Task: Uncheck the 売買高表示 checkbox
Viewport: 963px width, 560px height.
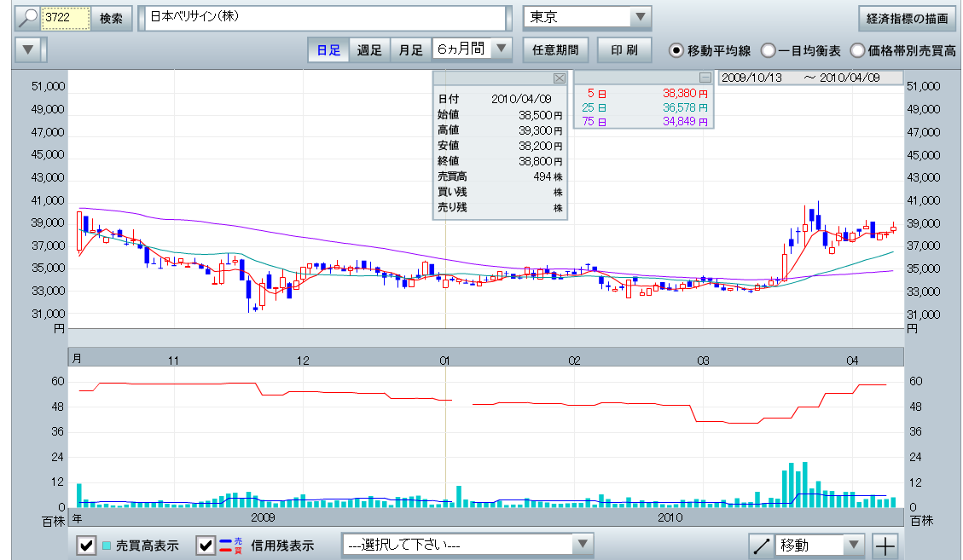Action: [86, 546]
